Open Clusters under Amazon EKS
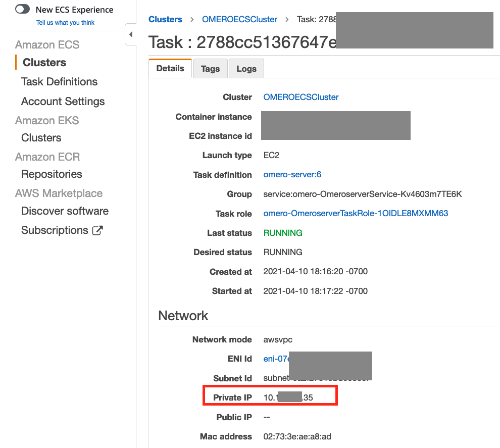The width and height of the screenshot is (500, 448). 41,138
